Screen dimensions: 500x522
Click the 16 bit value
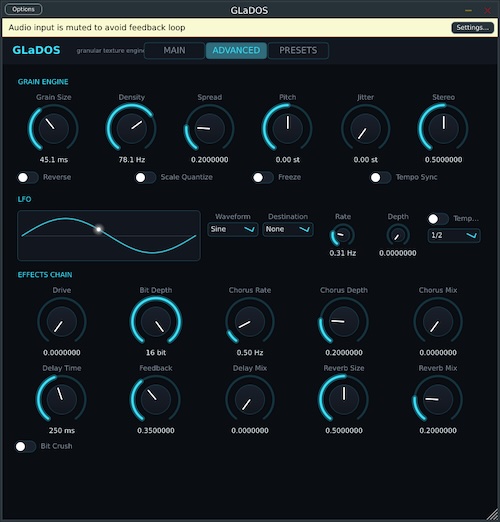[156, 352]
